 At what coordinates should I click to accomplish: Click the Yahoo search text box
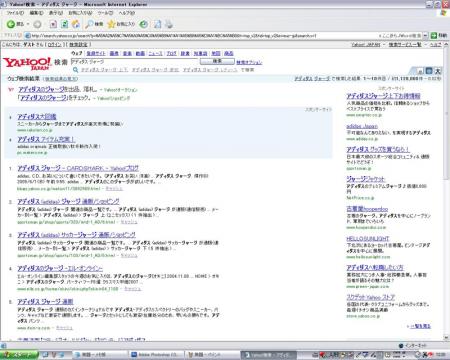tap(134, 62)
